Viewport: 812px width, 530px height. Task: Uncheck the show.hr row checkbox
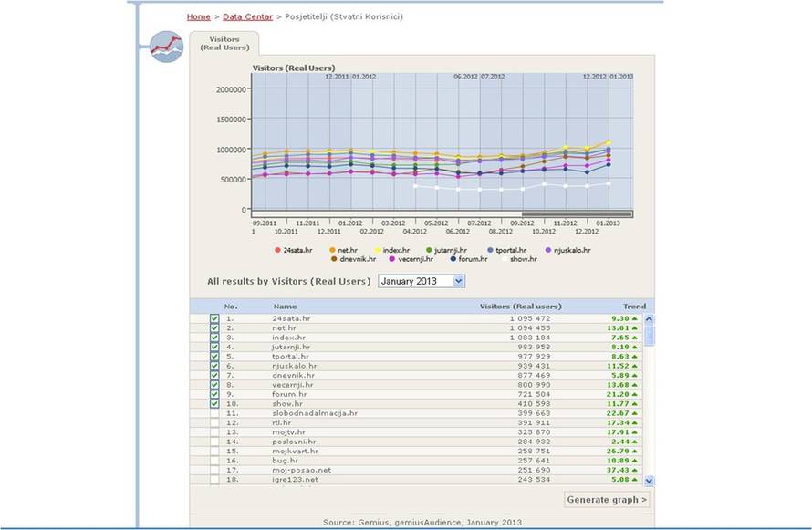pyautogui.click(x=214, y=403)
